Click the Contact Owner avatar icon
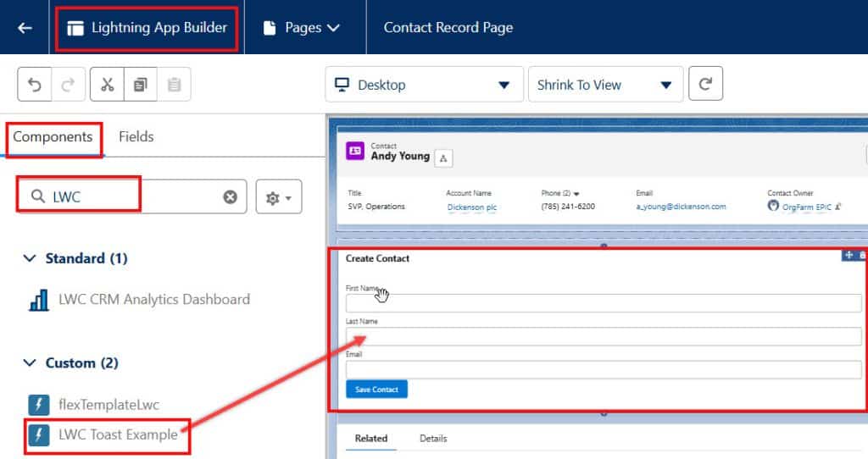868x459 pixels. click(x=773, y=206)
